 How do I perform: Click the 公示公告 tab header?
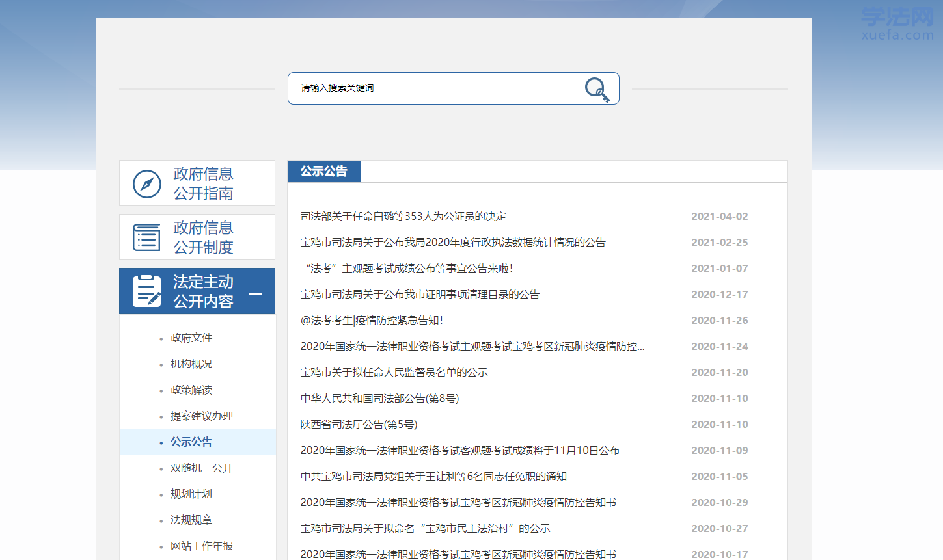coord(324,171)
